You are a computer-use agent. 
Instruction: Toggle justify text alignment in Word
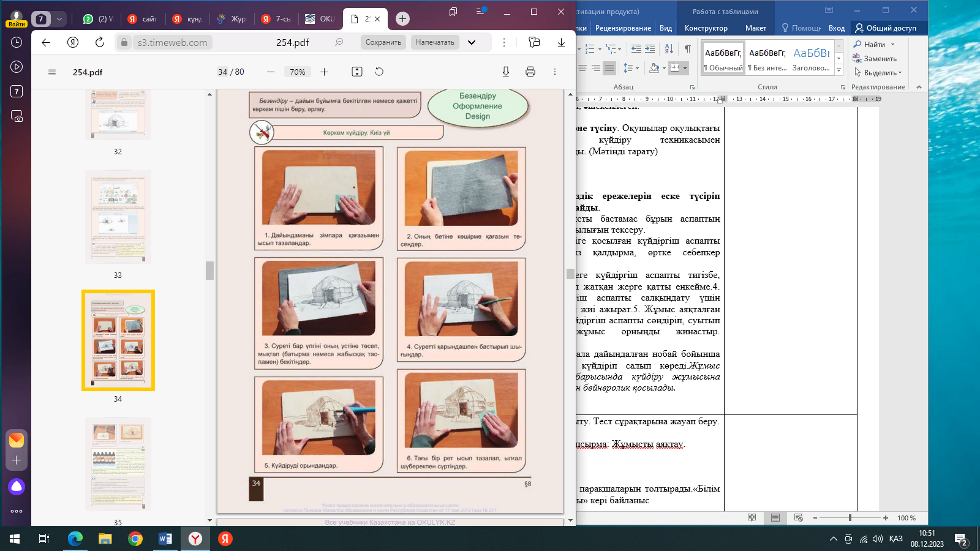click(x=609, y=68)
